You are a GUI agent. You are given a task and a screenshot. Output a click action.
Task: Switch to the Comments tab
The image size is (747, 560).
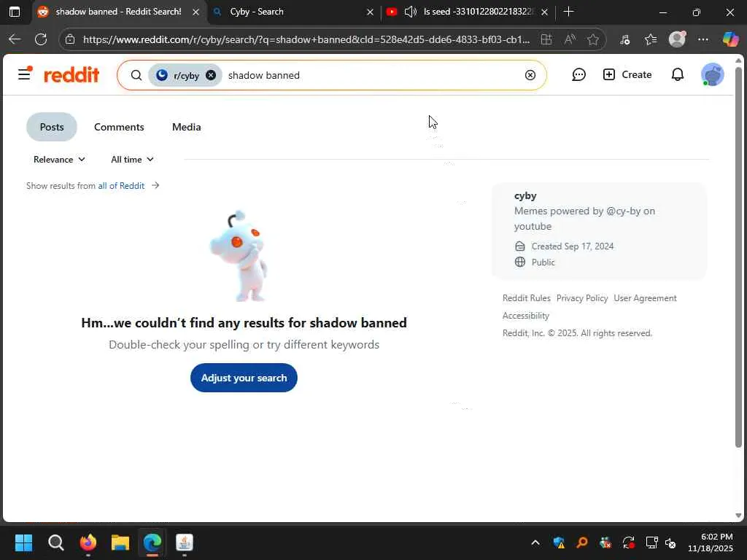coord(119,127)
